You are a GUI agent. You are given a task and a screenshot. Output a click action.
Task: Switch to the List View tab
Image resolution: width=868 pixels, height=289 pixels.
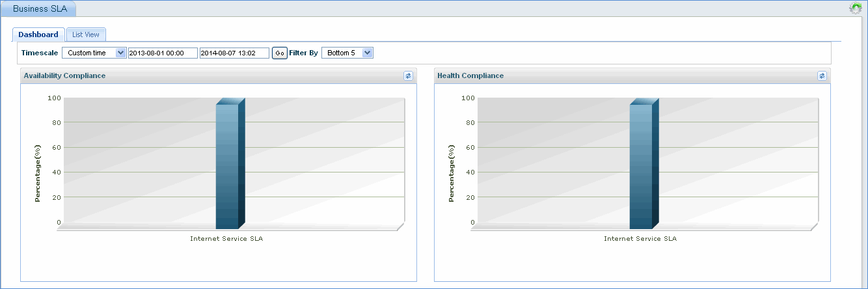tap(86, 34)
